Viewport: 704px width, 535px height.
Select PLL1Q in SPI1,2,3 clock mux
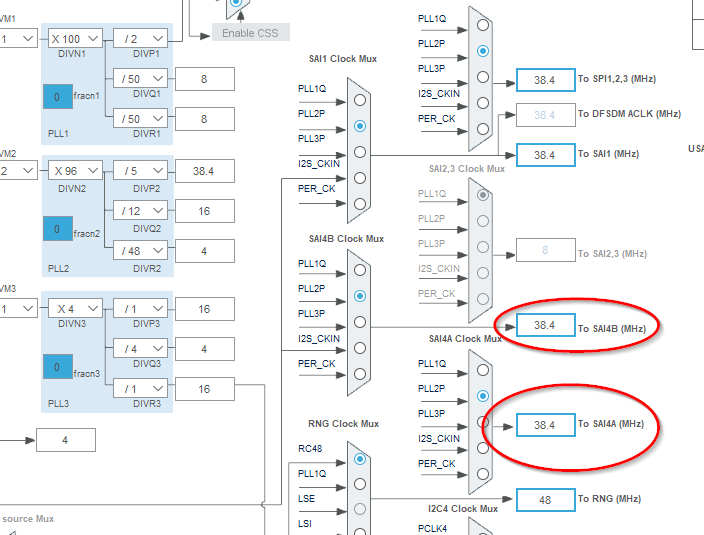483,25
